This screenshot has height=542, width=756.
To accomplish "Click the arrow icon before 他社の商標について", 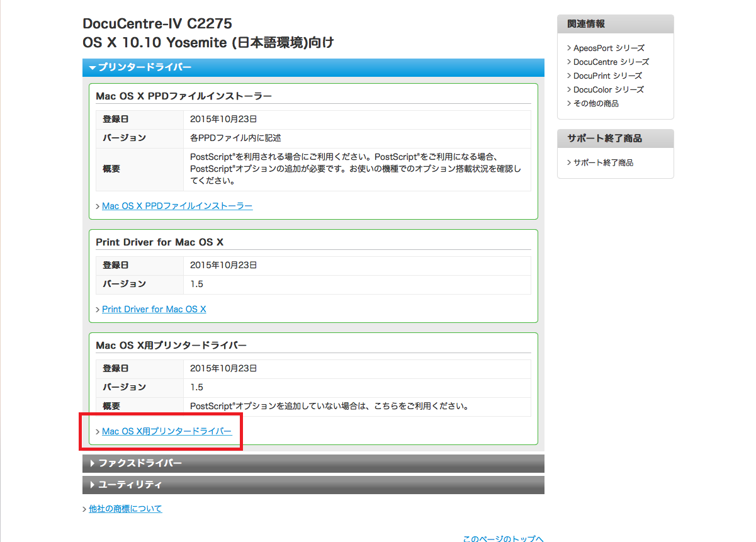I will (x=85, y=509).
